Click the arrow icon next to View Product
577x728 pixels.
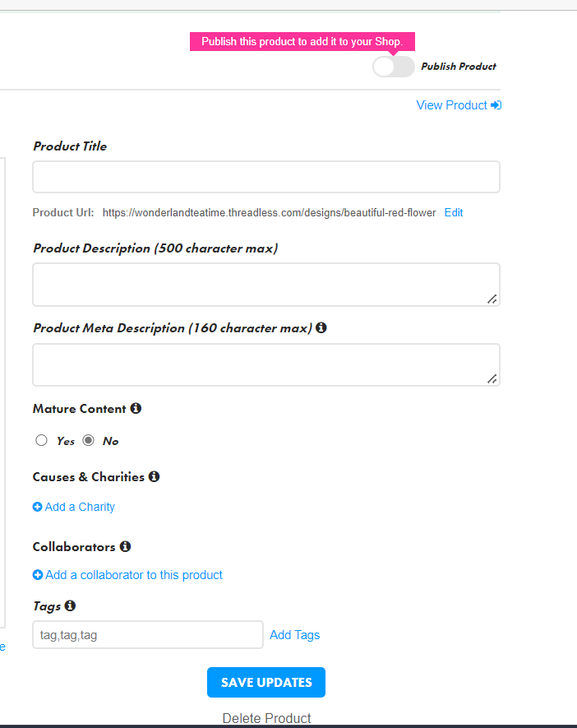[496, 105]
